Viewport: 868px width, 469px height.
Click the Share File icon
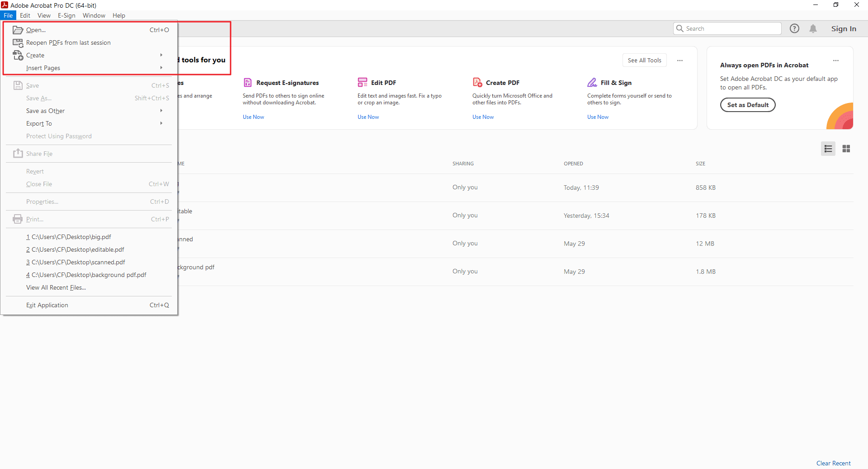point(17,154)
